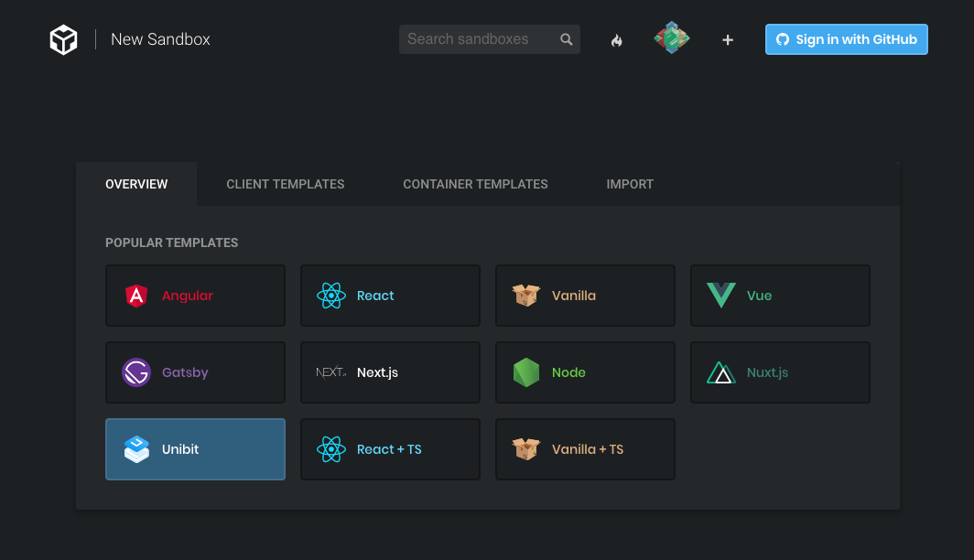Choose the Nuxt.js template card
974x560 pixels.
pyautogui.click(x=780, y=372)
